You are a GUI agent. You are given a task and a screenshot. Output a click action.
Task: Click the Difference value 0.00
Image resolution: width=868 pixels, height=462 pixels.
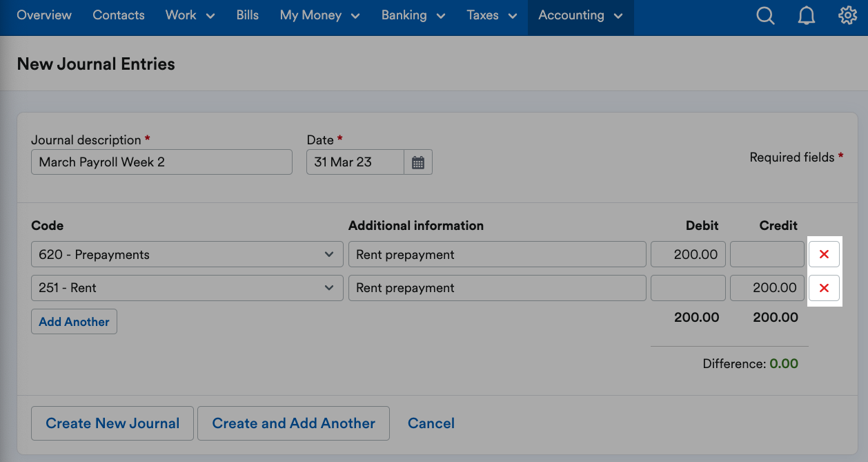click(784, 364)
